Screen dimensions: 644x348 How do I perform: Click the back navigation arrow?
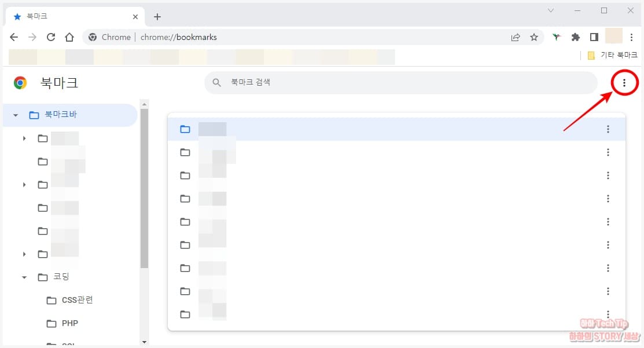pyautogui.click(x=14, y=37)
